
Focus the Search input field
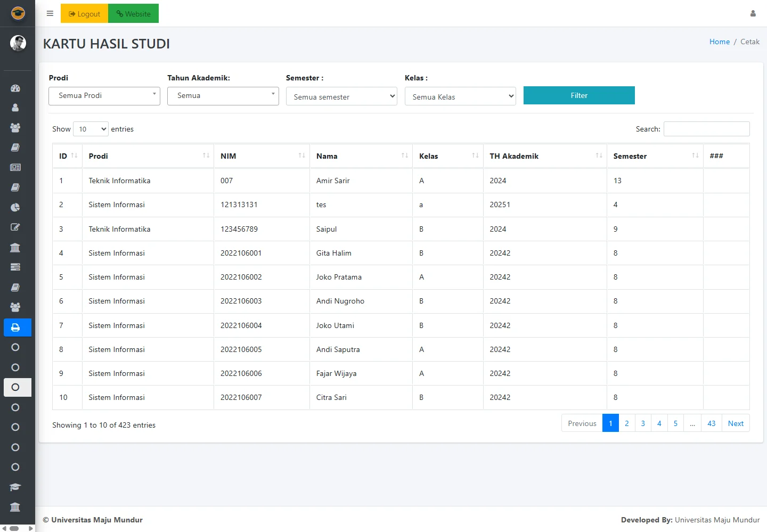(x=706, y=129)
